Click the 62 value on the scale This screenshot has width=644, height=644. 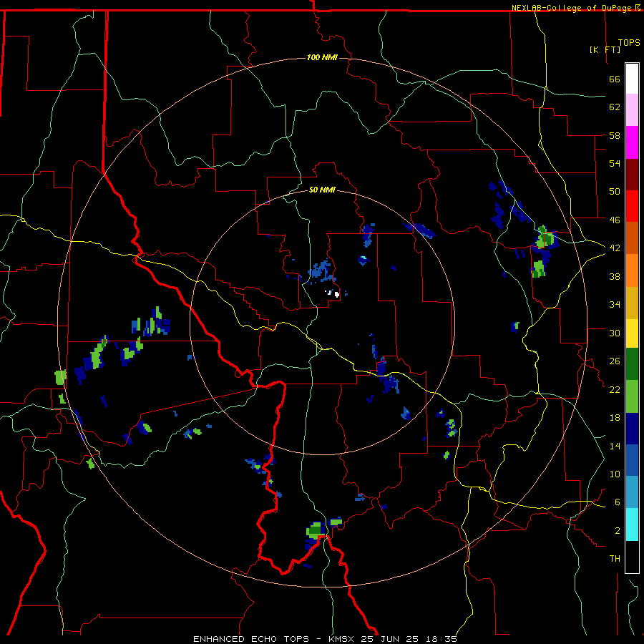tap(615, 107)
